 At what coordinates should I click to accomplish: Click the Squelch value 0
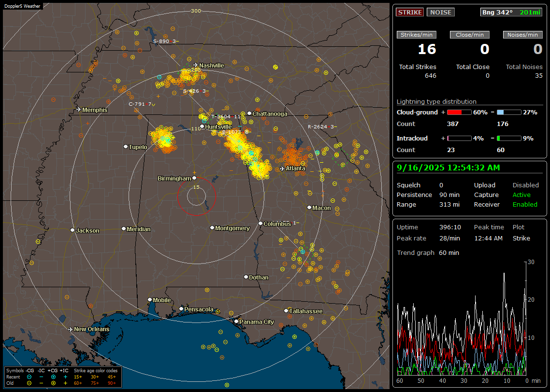click(441, 185)
